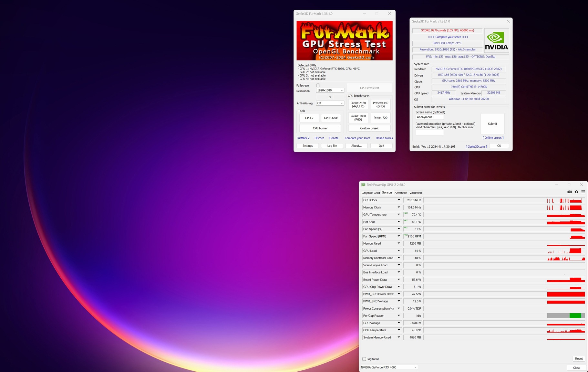The width and height of the screenshot is (588, 372).
Task: Run the Preset:2160 (4K/UHD) benchmark
Action: 358,105
